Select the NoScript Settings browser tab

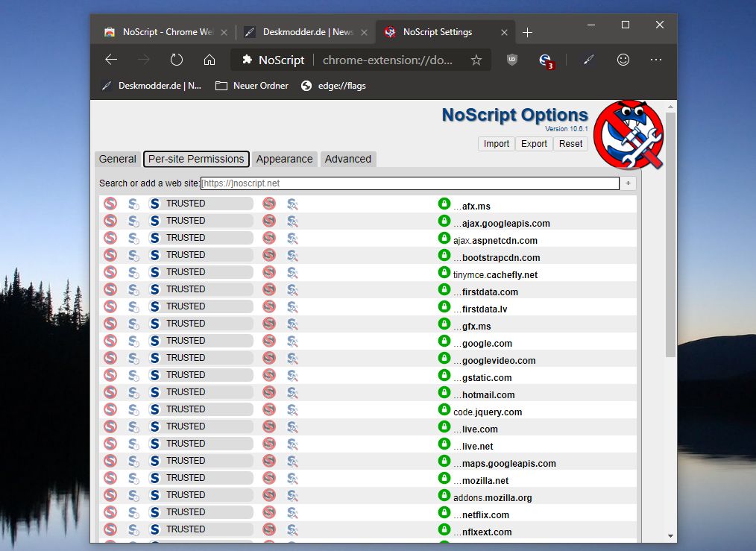tap(445, 32)
